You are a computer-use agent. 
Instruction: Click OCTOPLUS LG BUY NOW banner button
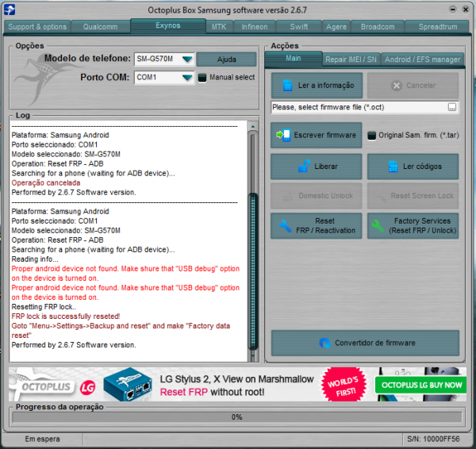[x=420, y=385]
